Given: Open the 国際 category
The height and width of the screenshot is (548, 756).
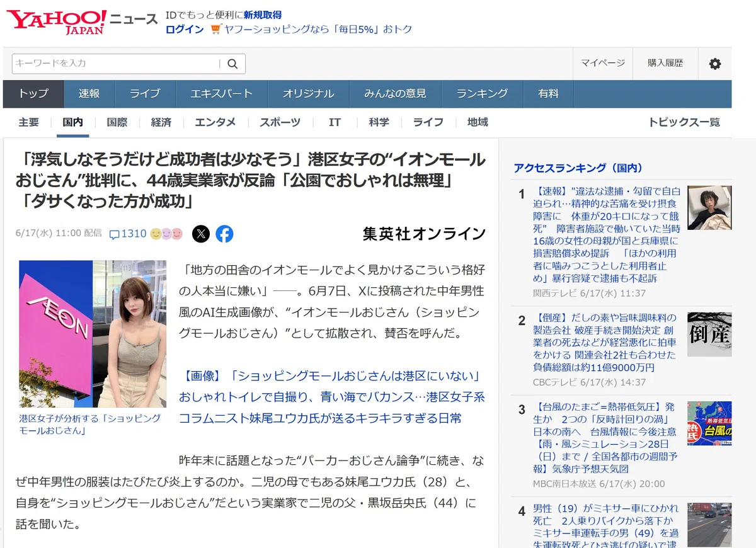Looking at the screenshot, I should tap(117, 122).
